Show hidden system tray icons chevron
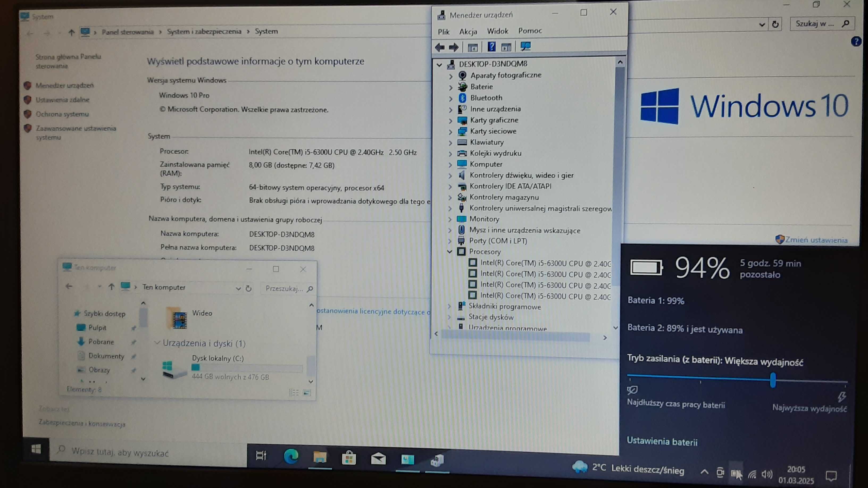This screenshot has height=488, width=868. (x=704, y=472)
